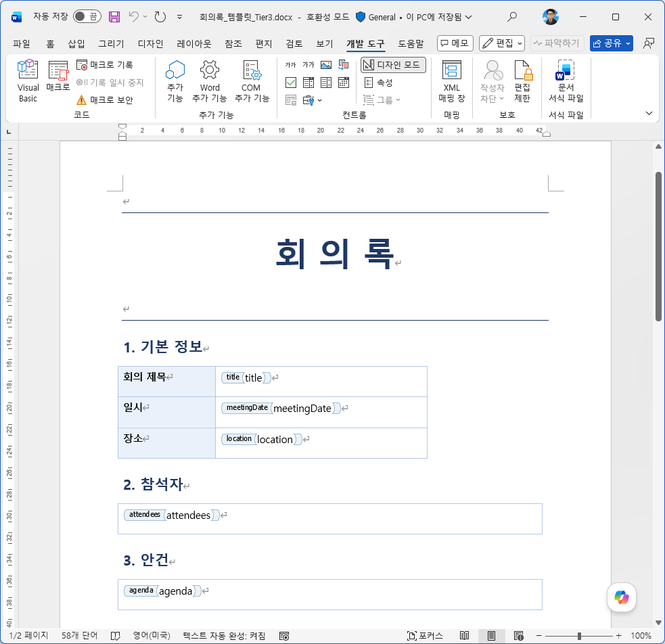Switch to read mode view
The image size is (665, 644).
[464, 635]
